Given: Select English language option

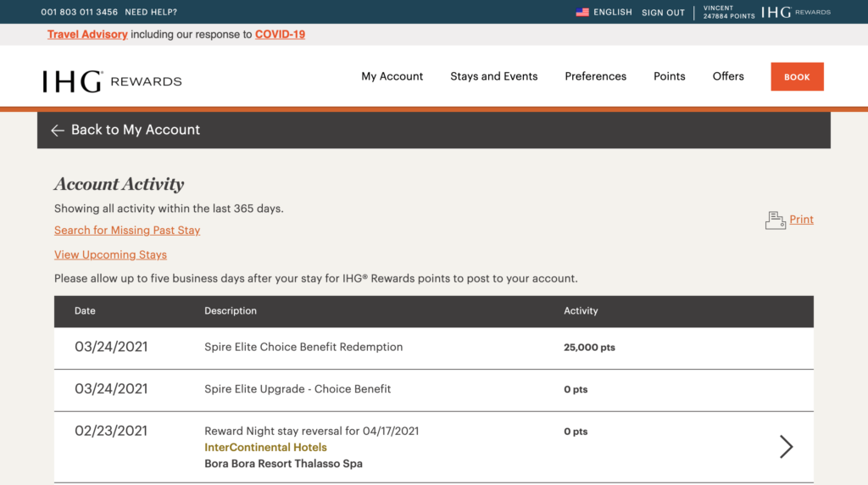Looking at the screenshot, I should [x=613, y=12].
